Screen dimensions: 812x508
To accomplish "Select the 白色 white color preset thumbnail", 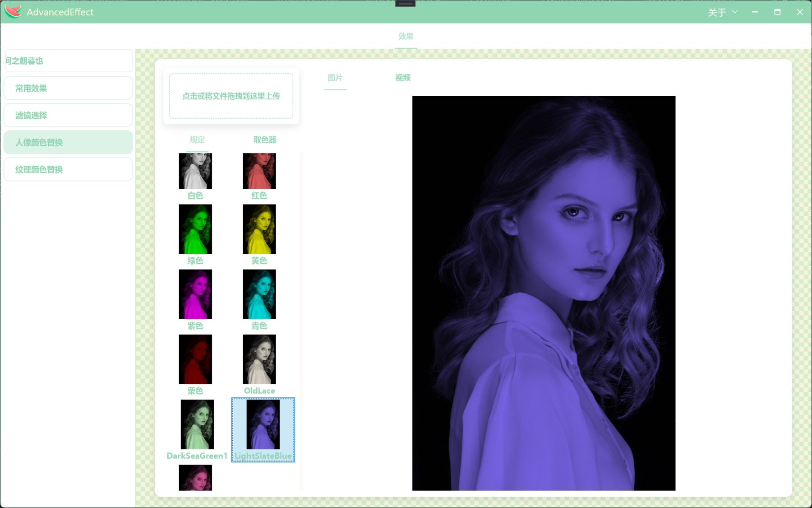I will click(x=195, y=171).
